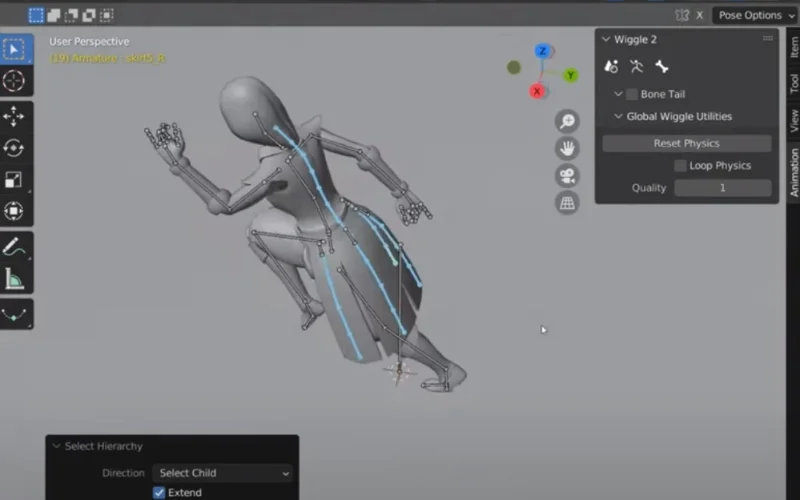This screenshot has height=500, width=800.
Task: Select the Select Box tool
Action: pyautogui.click(x=15, y=50)
